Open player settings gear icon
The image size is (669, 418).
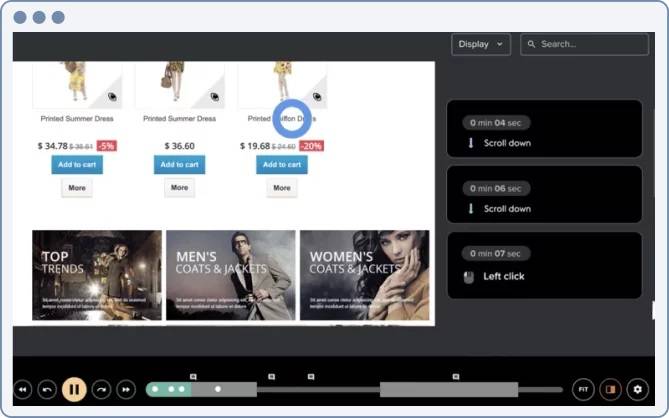tap(637, 389)
